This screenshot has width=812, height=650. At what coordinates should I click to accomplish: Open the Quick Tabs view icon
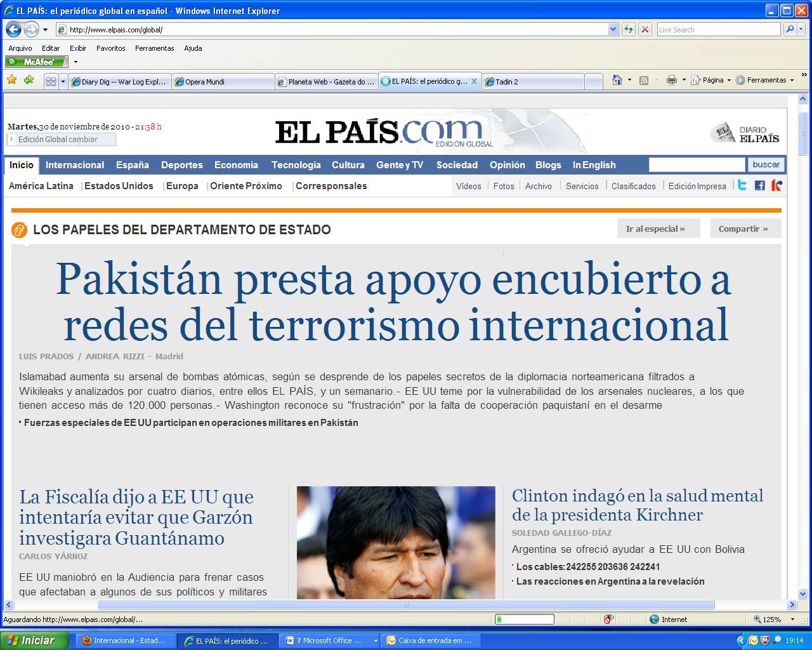pos(51,81)
